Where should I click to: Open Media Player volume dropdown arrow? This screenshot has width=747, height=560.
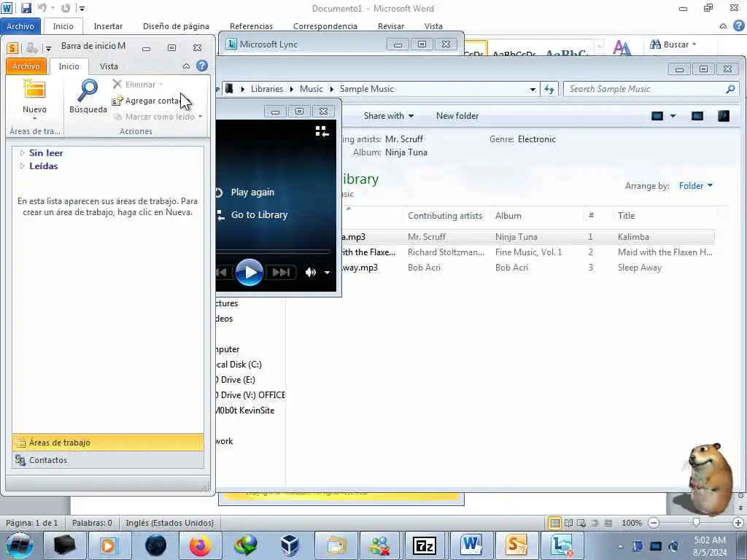click(328, 273)
